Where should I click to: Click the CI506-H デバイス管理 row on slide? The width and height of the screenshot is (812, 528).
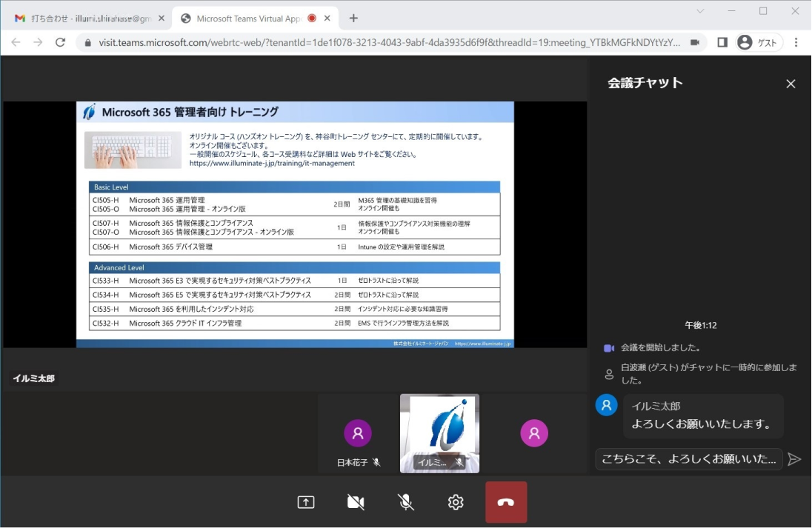click(x=295, y=247)
